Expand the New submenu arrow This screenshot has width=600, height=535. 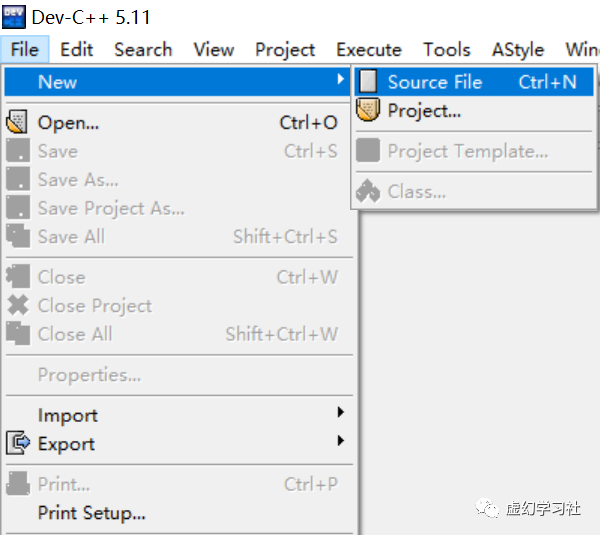[x=341, y=80]
